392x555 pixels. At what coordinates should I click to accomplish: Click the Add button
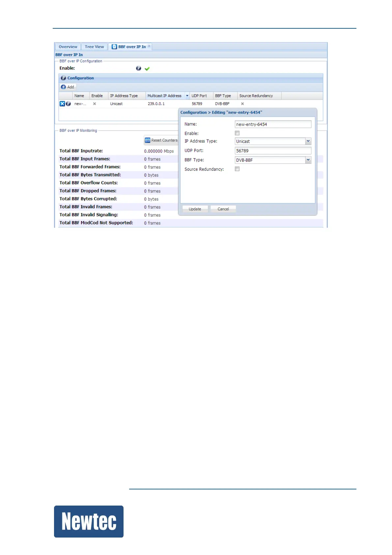coord(68,87)
